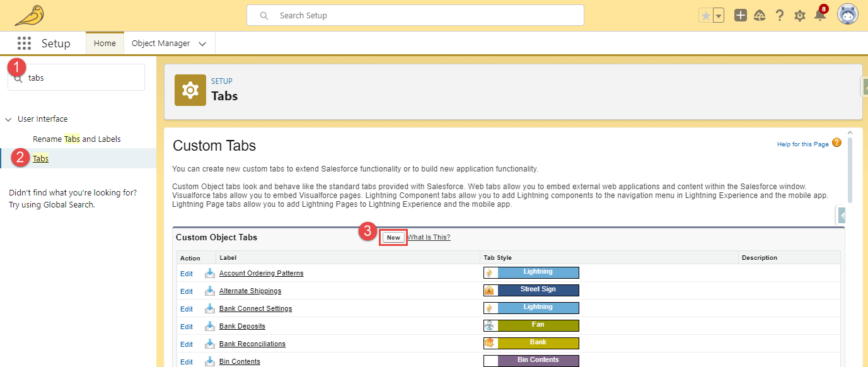
Task: Click the Bank tab style swatch
Action: pos(531,343)
